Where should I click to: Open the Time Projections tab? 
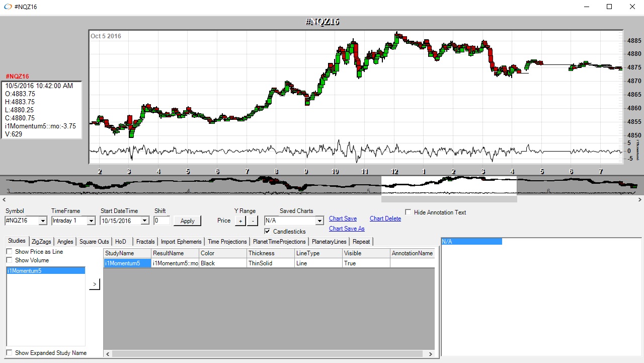(227, 242)
